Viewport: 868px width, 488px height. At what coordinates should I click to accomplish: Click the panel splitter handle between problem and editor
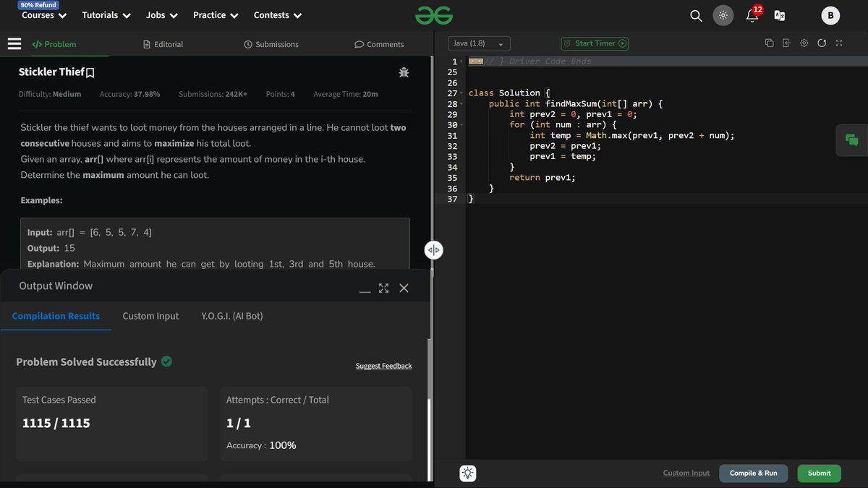(433, 250)
